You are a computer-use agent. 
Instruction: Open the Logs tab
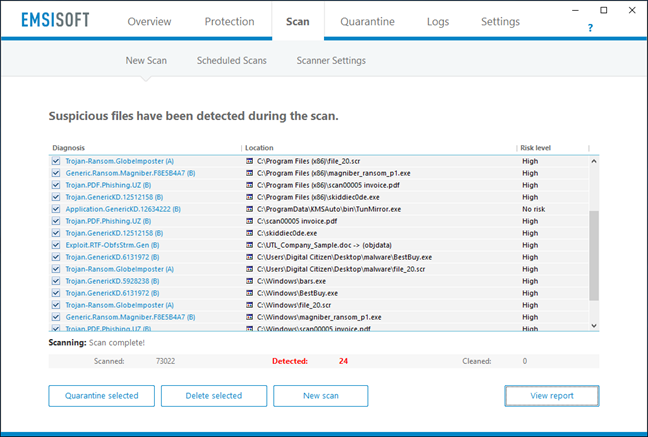(438, 21)
